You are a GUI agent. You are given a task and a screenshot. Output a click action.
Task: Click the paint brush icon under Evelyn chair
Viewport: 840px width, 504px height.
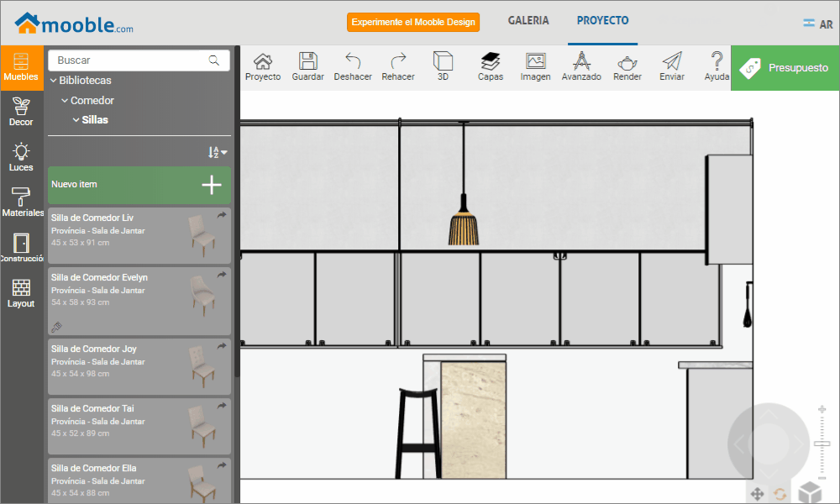coord(56,326)
